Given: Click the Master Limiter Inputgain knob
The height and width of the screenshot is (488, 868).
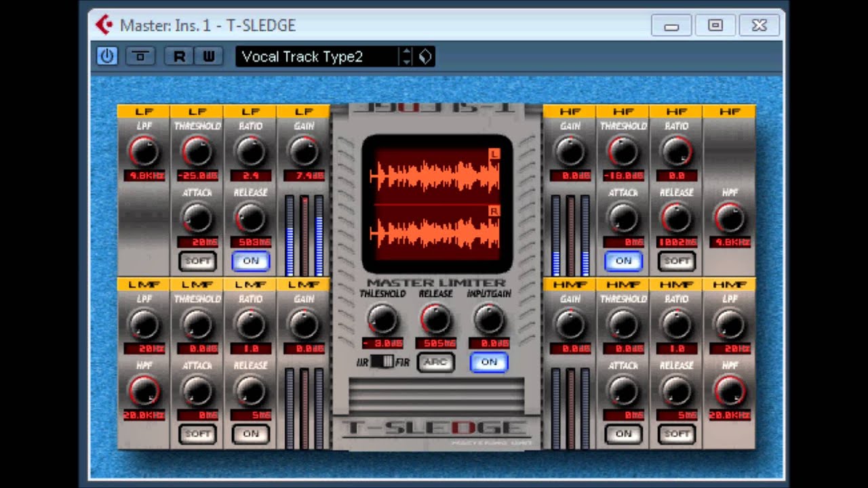Looking at the screenshot, I should coord(489,319).
